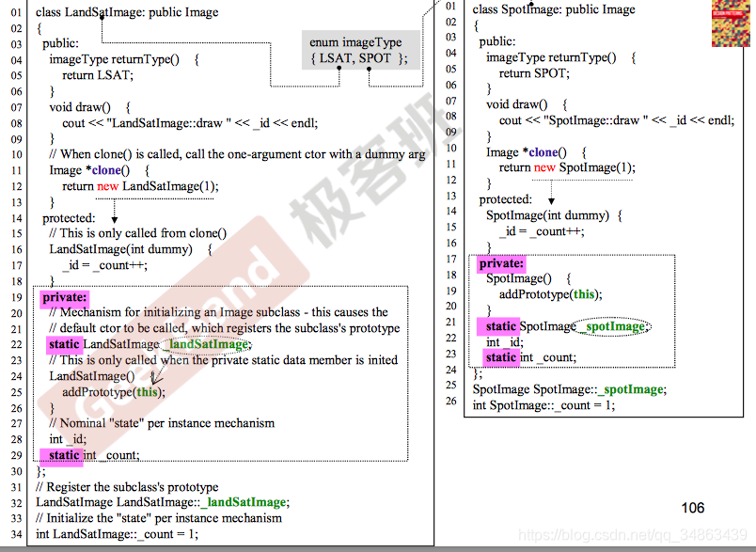Click 'static int _count;' in LandSatImage class
Image resolution: width=756 pixels, height=552 pixels.
point(94,455)
